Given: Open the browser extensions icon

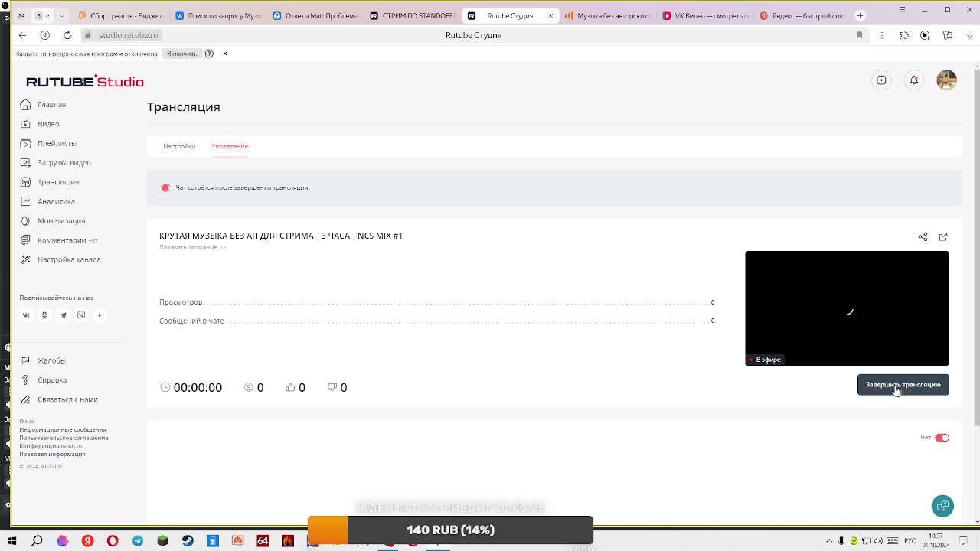Looking at the screenshot, I should tap(904, 35).
